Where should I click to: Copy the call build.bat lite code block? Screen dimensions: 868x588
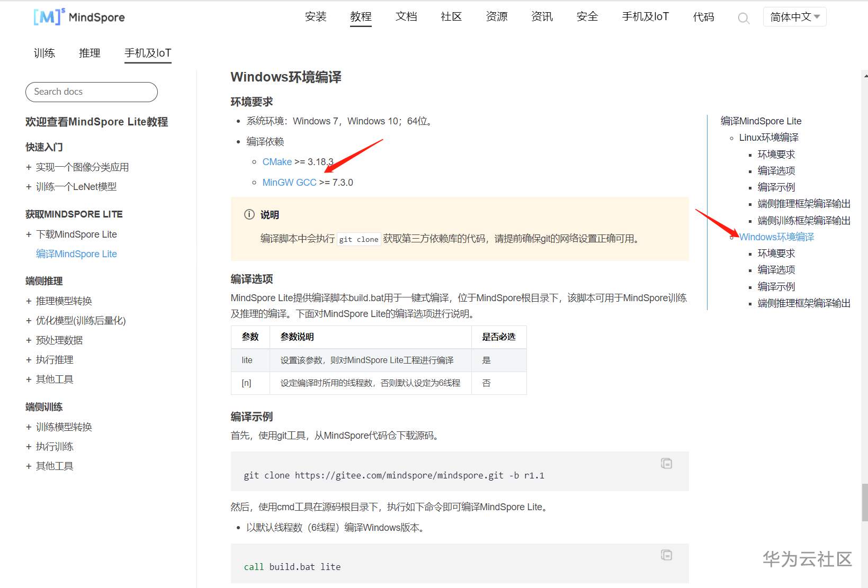pyautogui.click(x=666, y=555)
